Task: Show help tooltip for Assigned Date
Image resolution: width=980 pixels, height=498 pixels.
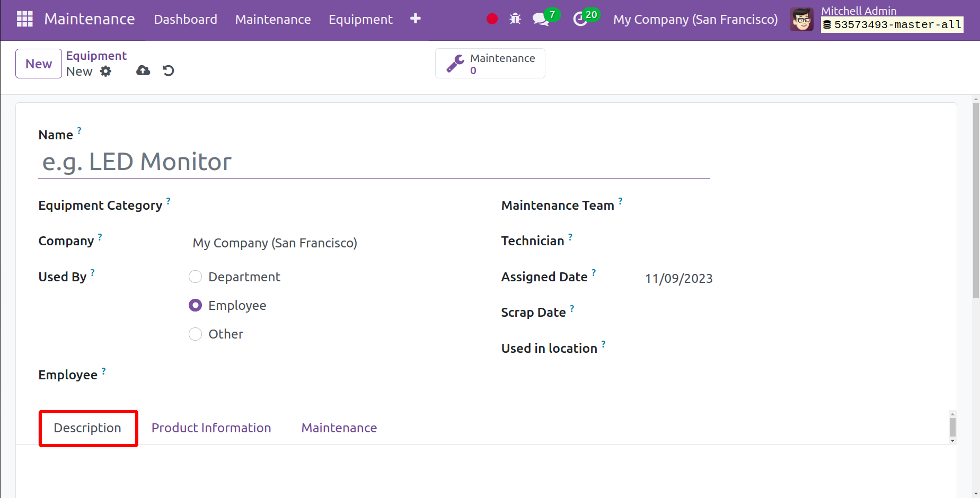Action: pos(594,272)
